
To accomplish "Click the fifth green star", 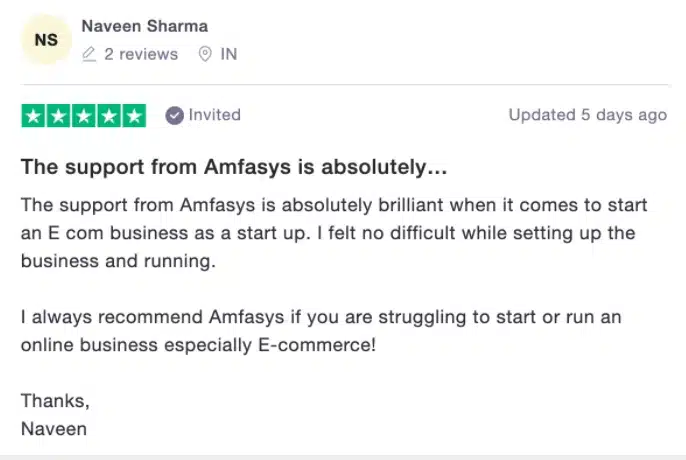I will pyautogui.click(x=134, y=116).
